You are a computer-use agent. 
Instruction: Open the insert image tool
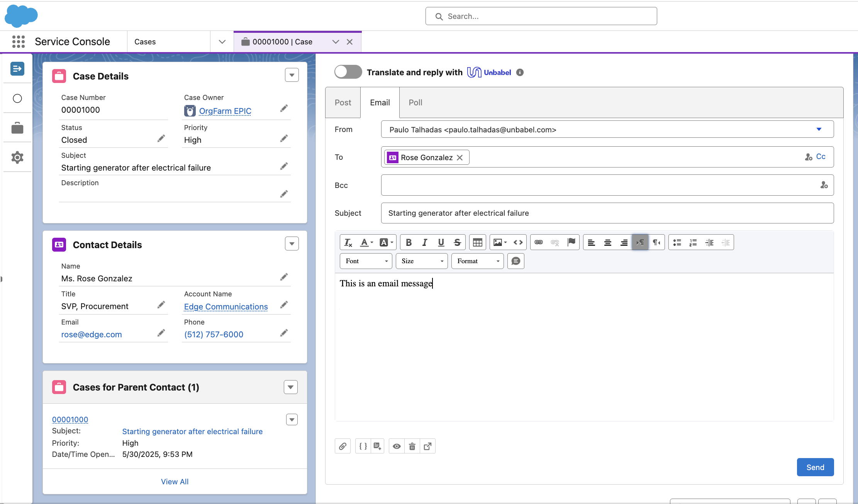tap(500, 242)
